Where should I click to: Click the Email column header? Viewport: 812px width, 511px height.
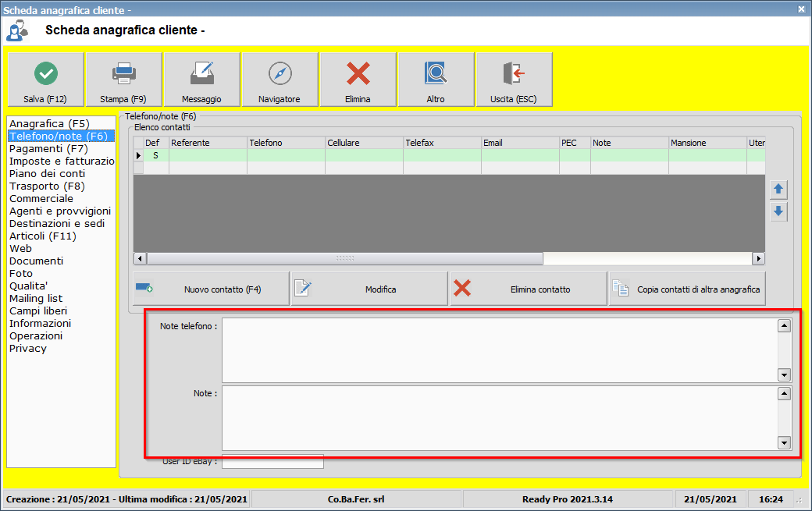point(521,143)
